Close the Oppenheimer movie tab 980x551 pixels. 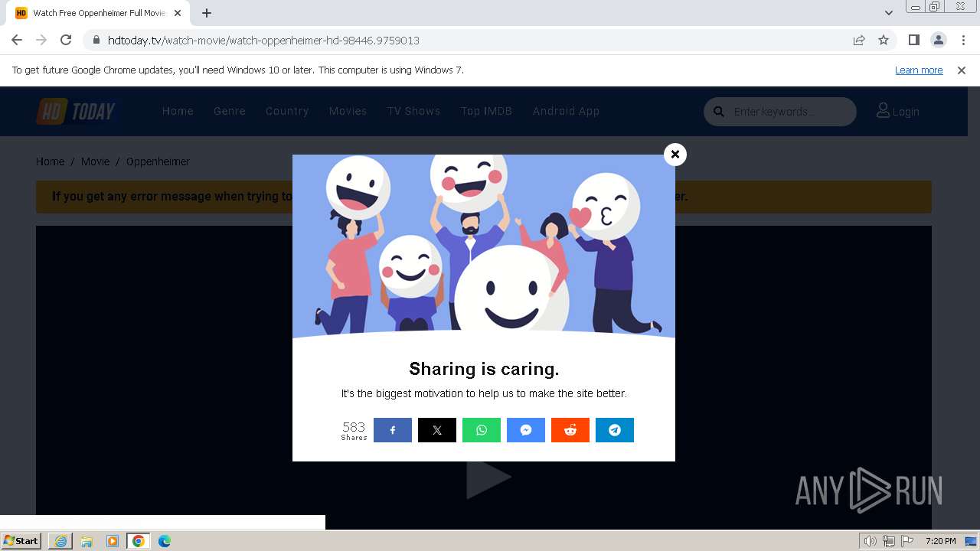[178, 13]
